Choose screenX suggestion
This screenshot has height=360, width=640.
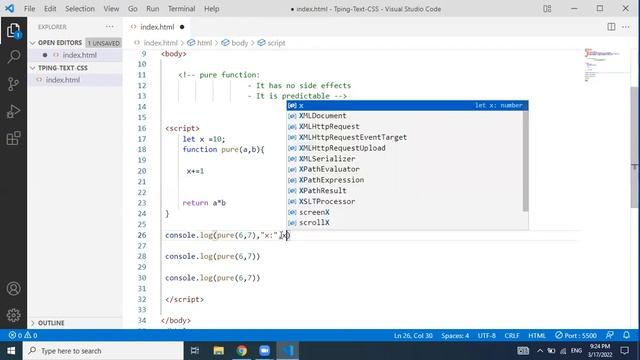point(405,212)
